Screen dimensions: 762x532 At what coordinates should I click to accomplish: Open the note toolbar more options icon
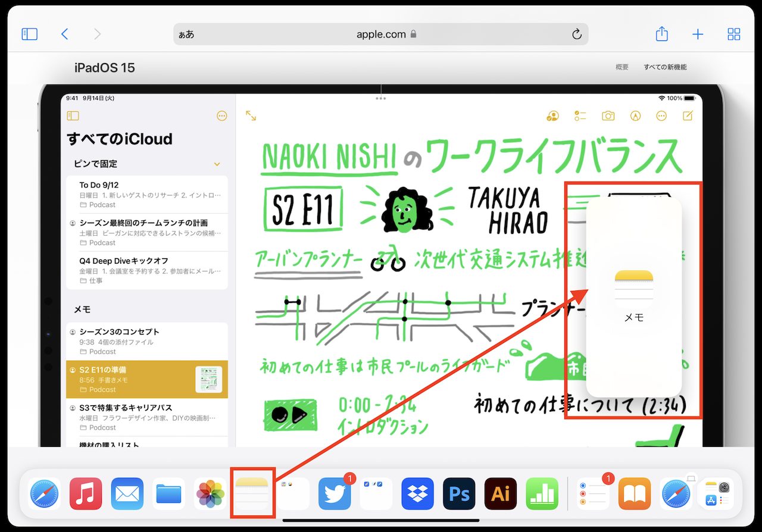pos(661,116)
